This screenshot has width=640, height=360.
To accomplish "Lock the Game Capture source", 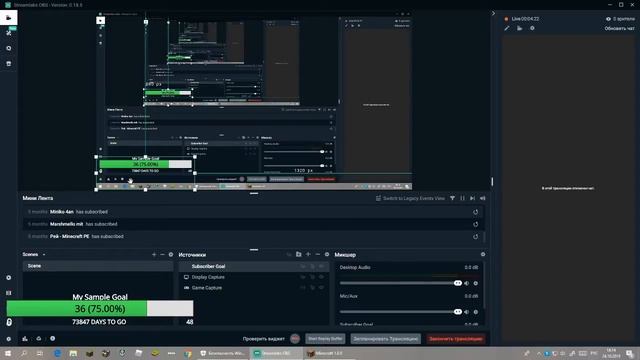I will click(313, 288).
